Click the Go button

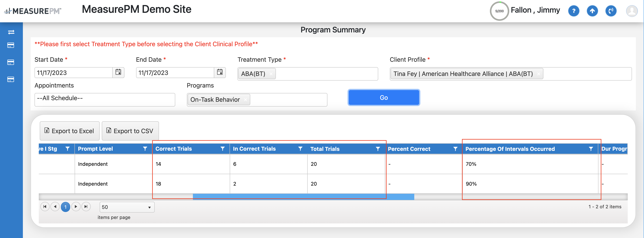[x=383, y=98]
